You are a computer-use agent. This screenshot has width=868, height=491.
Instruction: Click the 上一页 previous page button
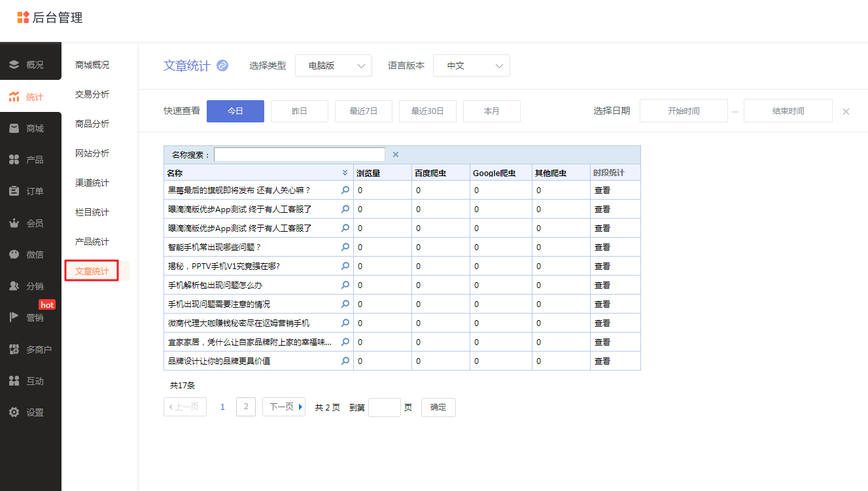click(185, 407)
